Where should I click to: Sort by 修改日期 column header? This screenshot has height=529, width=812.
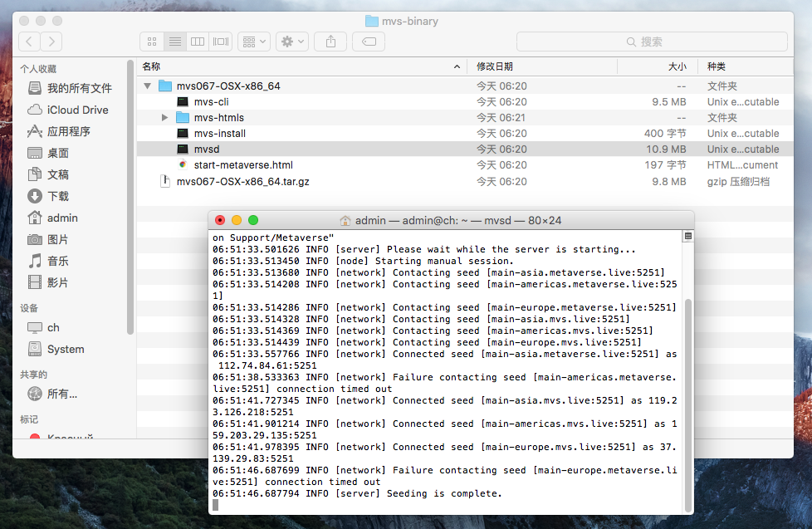click(x=542, y=66)
